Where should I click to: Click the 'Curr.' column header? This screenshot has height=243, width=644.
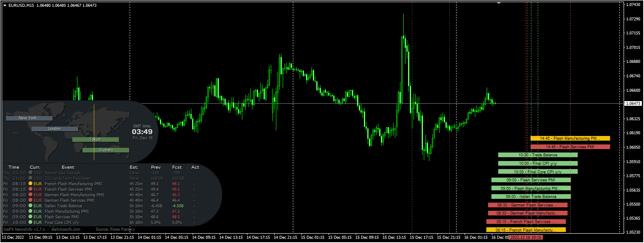click(35, 167)
